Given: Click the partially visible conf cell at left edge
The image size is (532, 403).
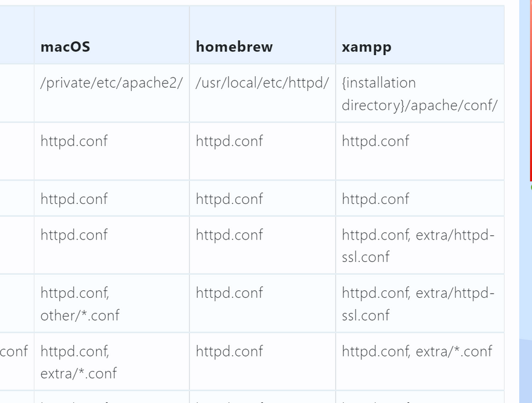Looking at the screenshot, I should point(14,352).
